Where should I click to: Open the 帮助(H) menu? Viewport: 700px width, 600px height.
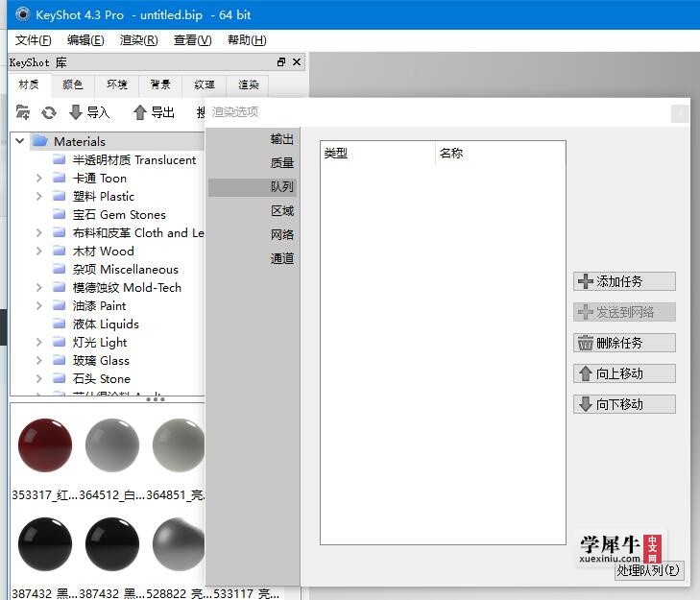[247, 40]
